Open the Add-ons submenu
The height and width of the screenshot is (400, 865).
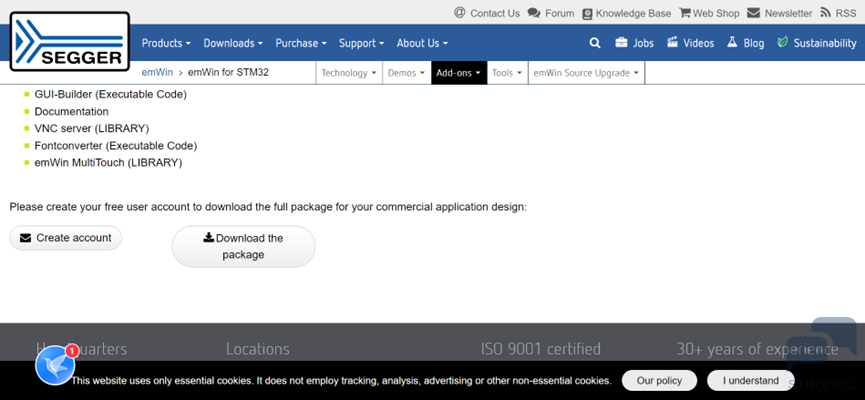point(458,73)
